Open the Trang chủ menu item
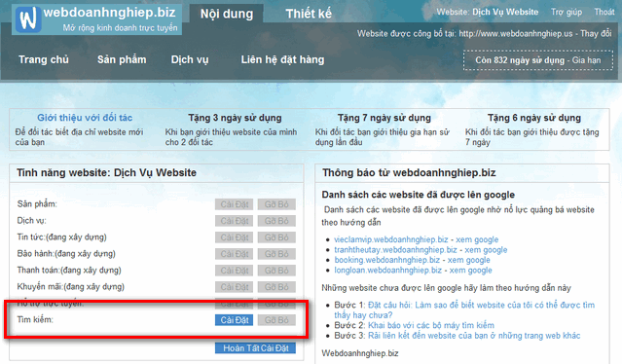 pyautogui.click(x=44, y=59)
